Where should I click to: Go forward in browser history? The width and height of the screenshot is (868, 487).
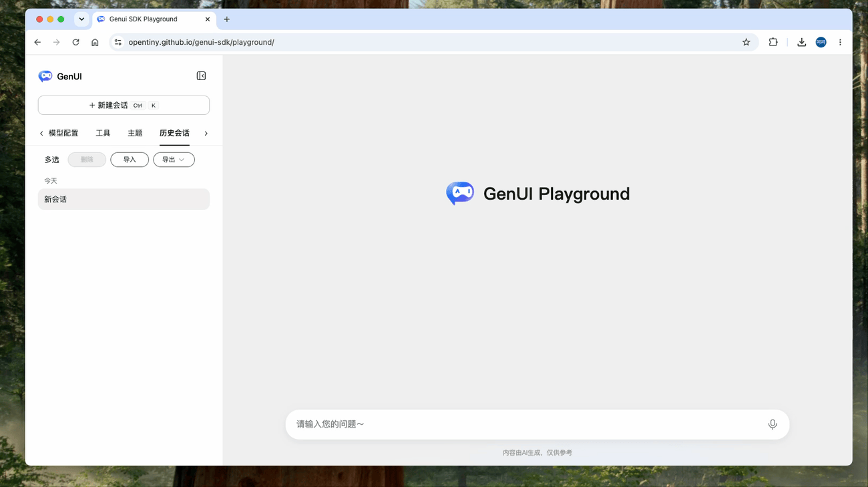(x=57, y=42)
